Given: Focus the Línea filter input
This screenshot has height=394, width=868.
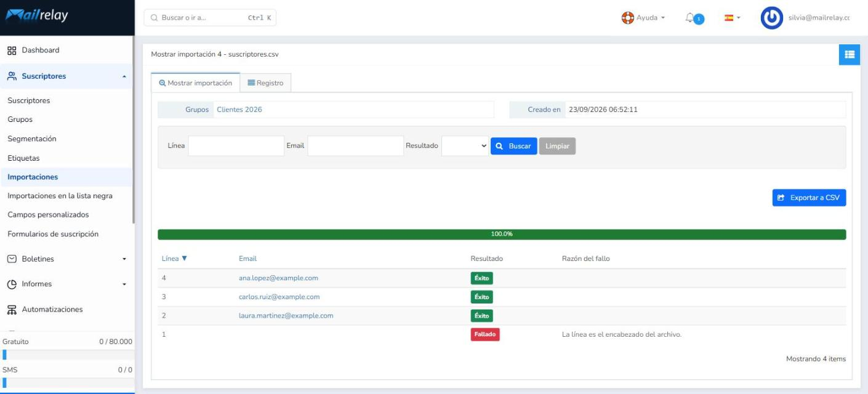Looking at the screenshot, I should click(236, 146).
